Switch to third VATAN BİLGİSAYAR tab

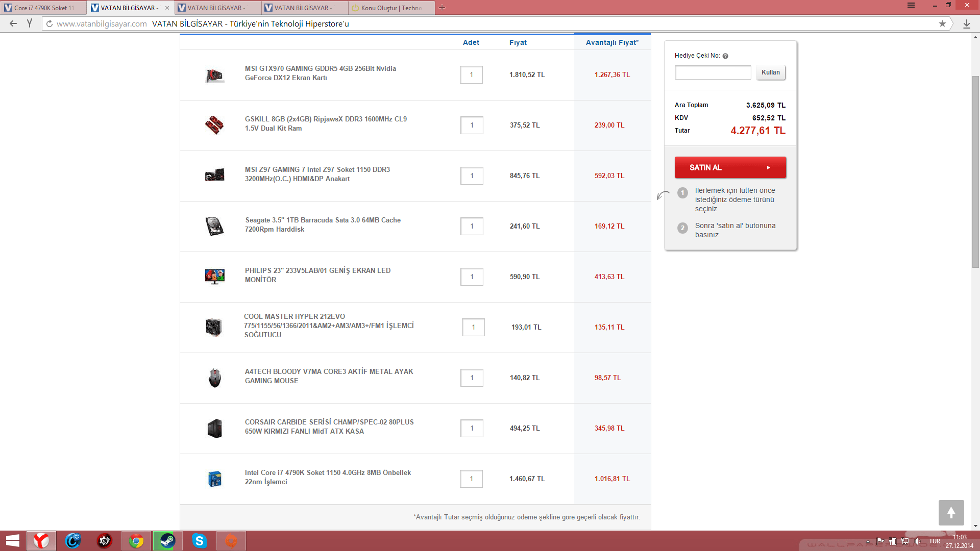coord(304,8)
